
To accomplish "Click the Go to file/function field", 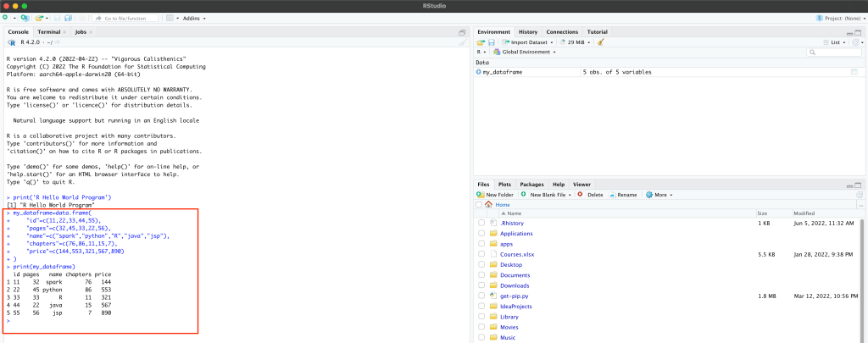I will pos(127,18).
